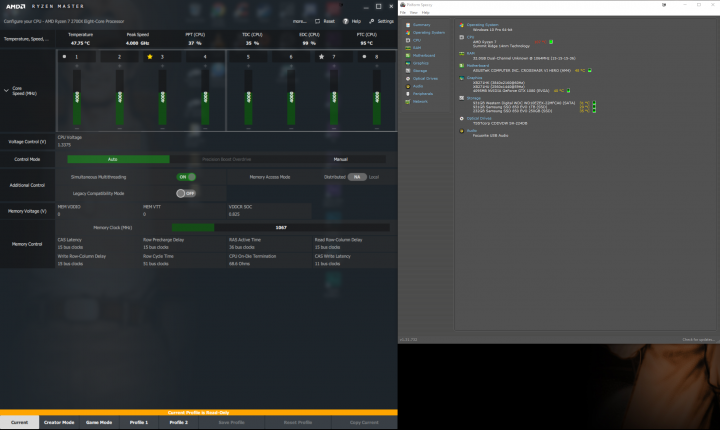The image size is (720, 430).
Task: Click Save Profile button
Action: click(x=231, y=423)
